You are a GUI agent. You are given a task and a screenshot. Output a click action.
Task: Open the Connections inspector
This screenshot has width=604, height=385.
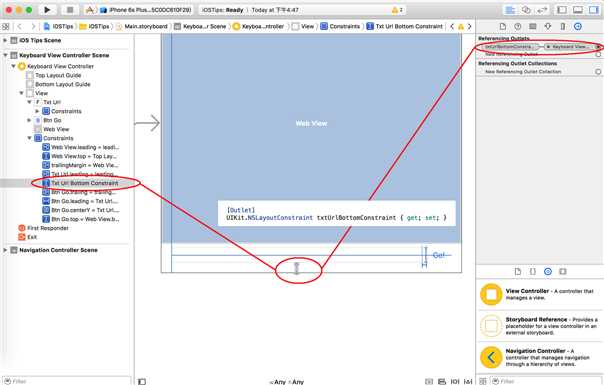click(x=578, y=26)
